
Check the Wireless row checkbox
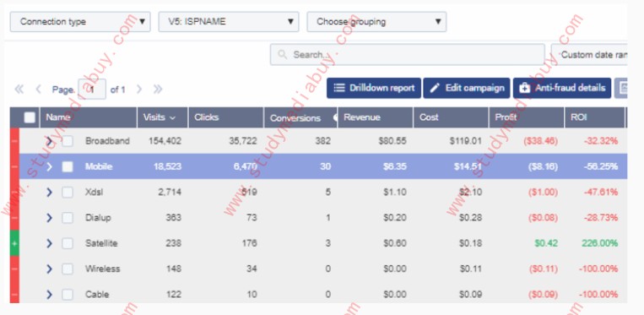[68, 269]
